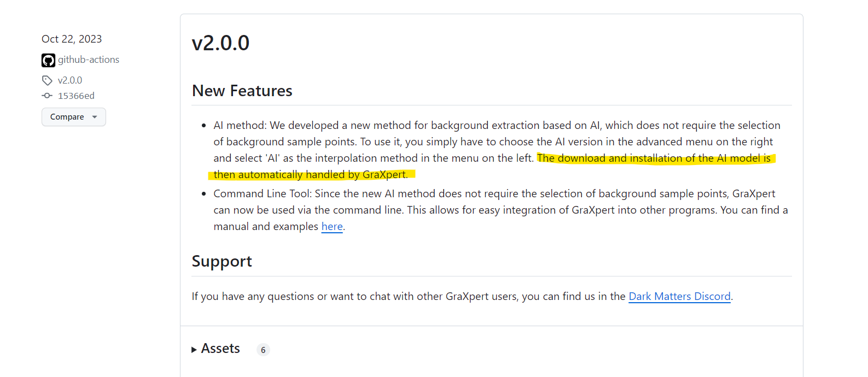The width and height of the screenshot is (868, 377).
Task: Follow the 'here' manual and examples link
Action: tap(332, 226)
